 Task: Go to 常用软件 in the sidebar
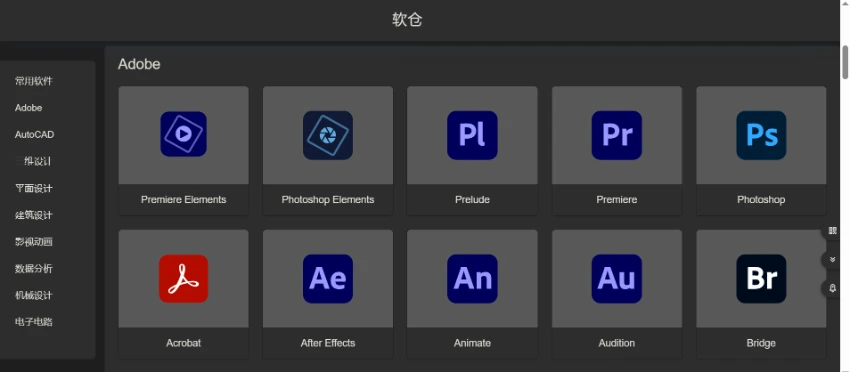tap(34, 81)
